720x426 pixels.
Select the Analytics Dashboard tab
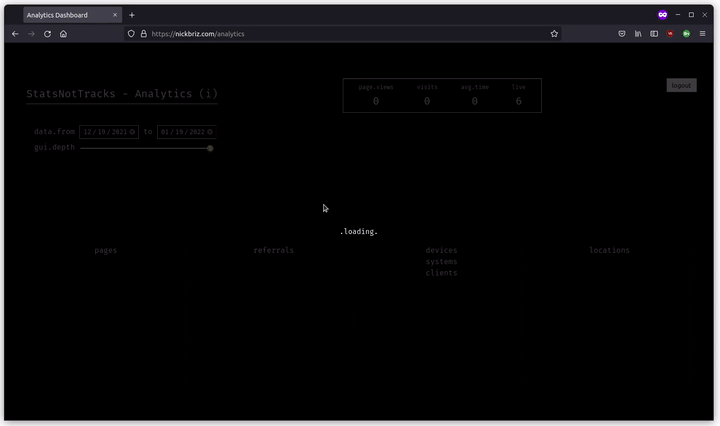(x=73, y=15)
